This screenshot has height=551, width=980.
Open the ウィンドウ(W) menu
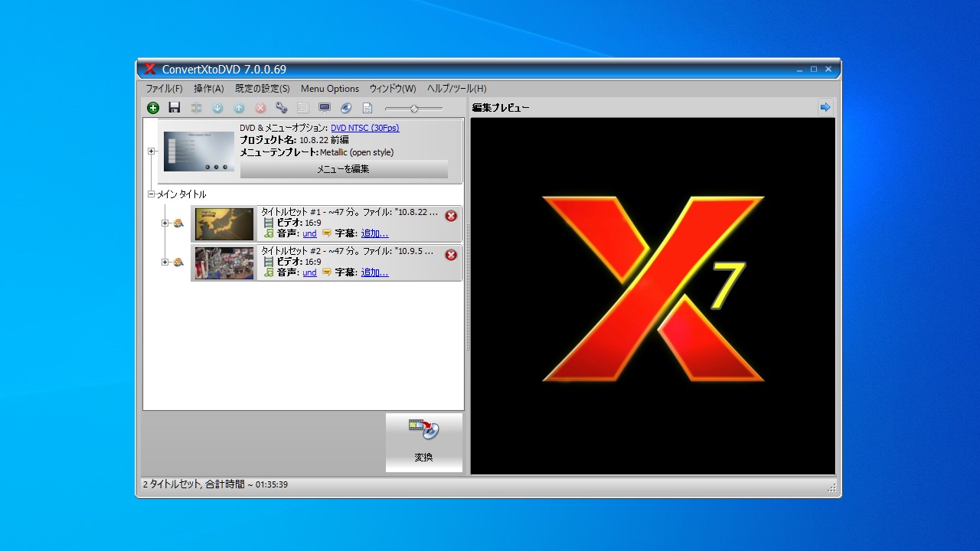click(393, 89)
